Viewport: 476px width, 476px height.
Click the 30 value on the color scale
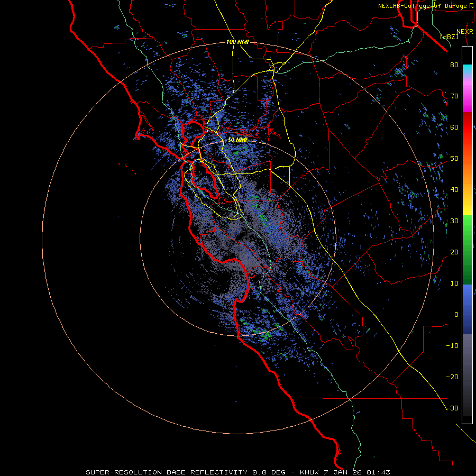[x=454, y=221]
